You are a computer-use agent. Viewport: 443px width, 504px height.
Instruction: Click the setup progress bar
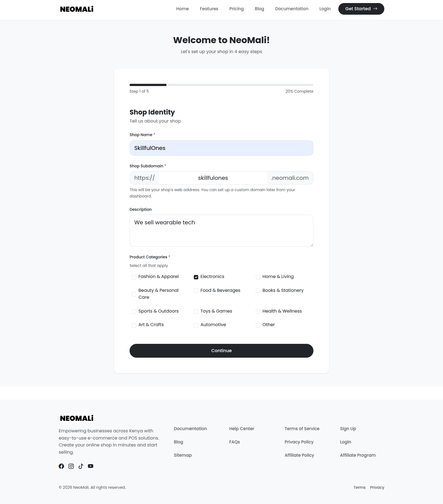pyautogui.click(x=221, y=85)
